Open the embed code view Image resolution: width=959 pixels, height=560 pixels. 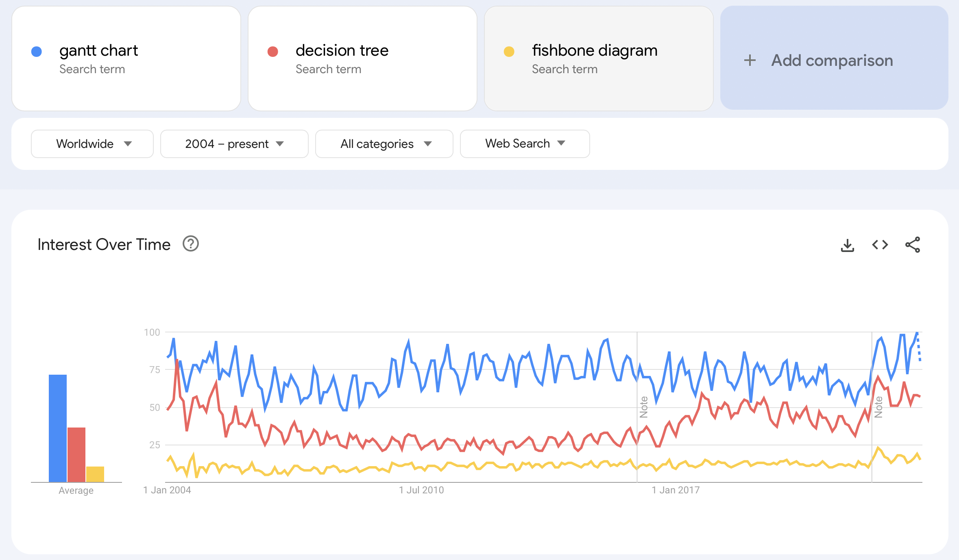tap(880, 245)
